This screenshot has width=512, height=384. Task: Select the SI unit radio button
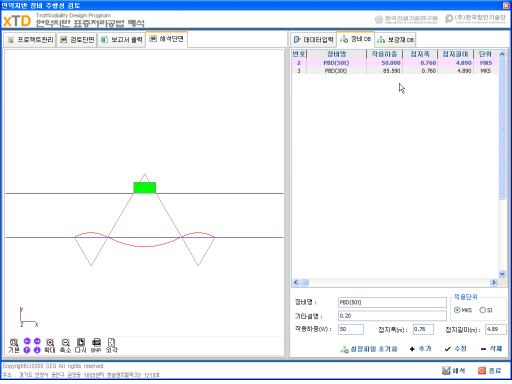[x=482, y=310]
